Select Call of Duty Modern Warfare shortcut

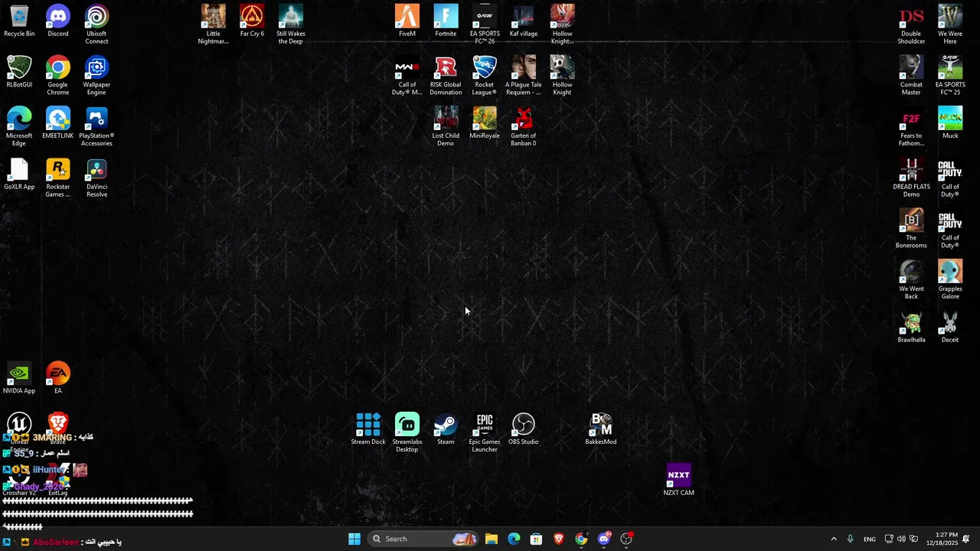point(407,75)
